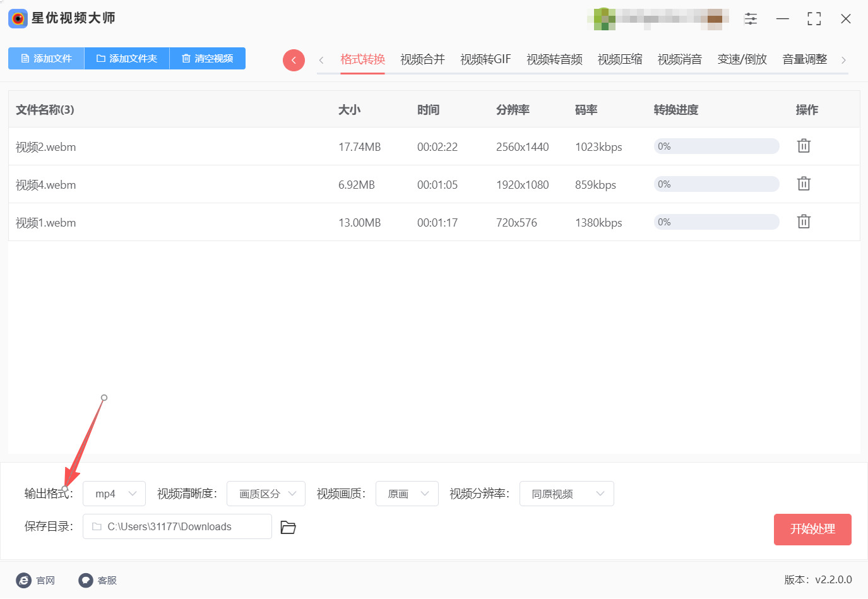Show previous tabs with left chevron

point(321,60)
